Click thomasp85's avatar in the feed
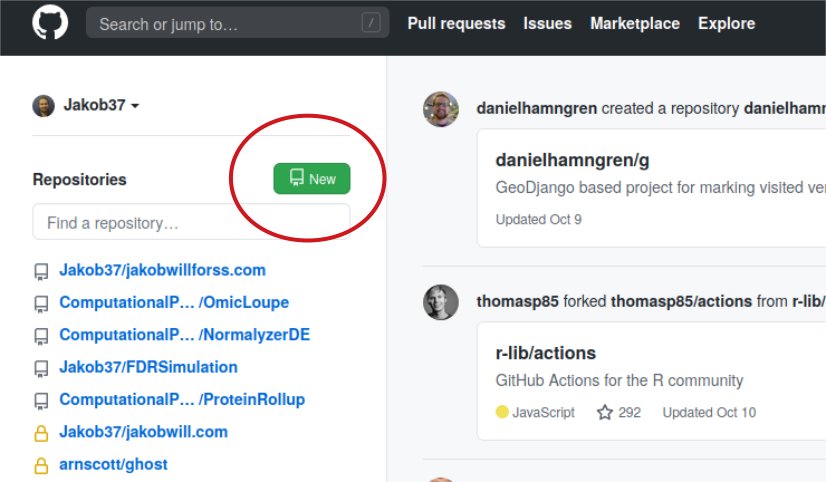 coord(441,302)
